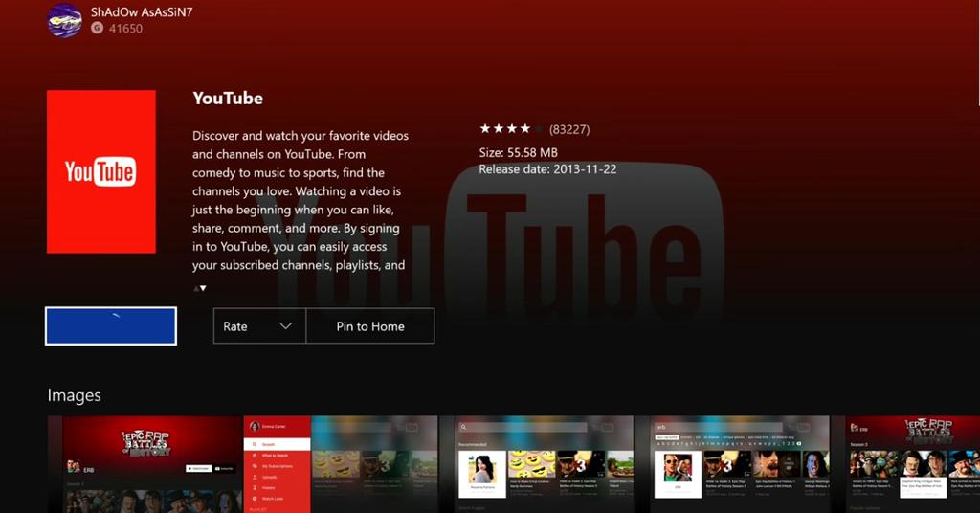Open second screenshot showing Recommended videos
The width and height of the screenshot is (980, 513).
542,464
